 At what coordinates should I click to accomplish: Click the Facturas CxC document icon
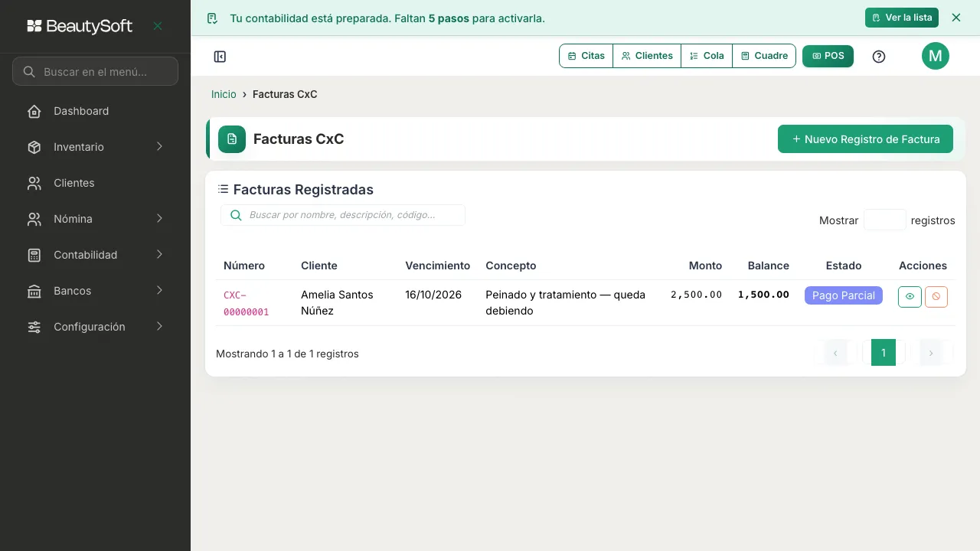[232, 139]
